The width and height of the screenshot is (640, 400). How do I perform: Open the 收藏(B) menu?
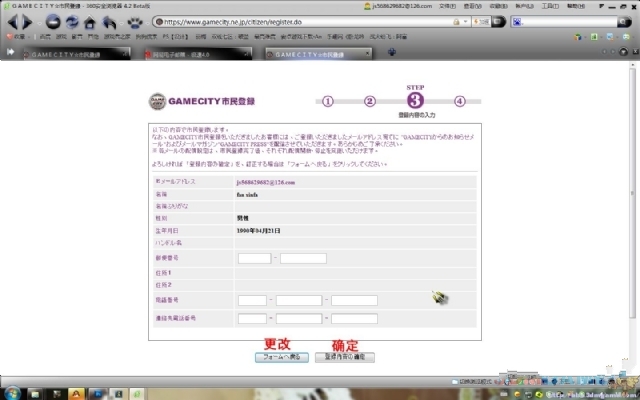pos(498,6)
